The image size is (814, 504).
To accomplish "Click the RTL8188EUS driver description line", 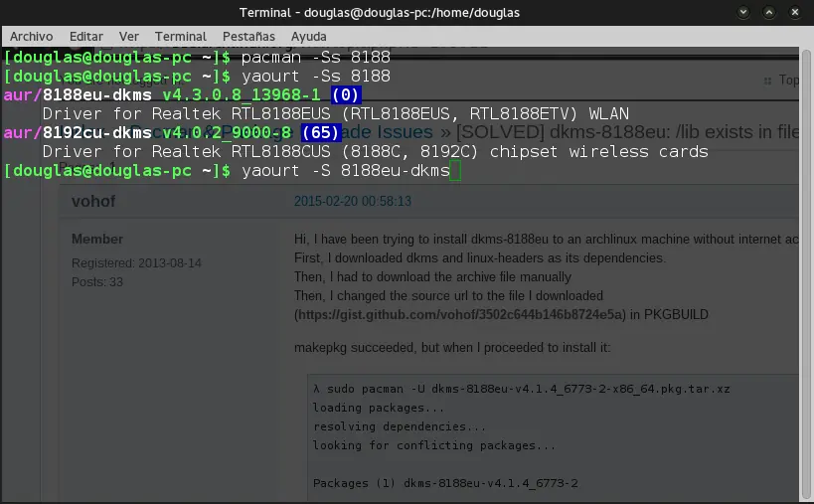I will coord(335,113).
